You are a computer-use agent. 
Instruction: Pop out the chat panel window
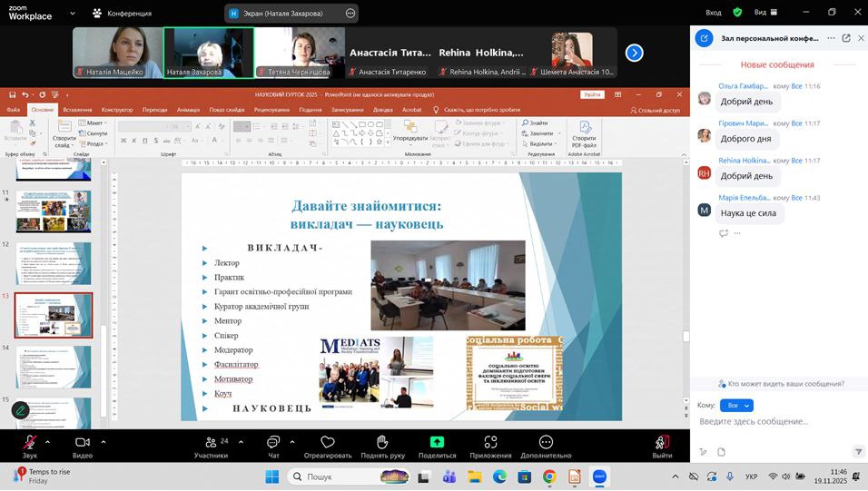846,38
